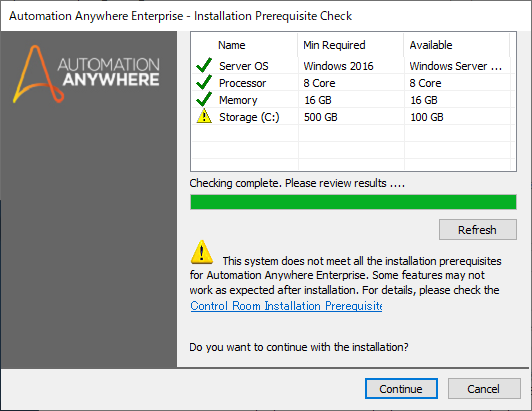532x411 pixels.
Task: Click Continue to proceed with installation
Action: tap(401, 389)
